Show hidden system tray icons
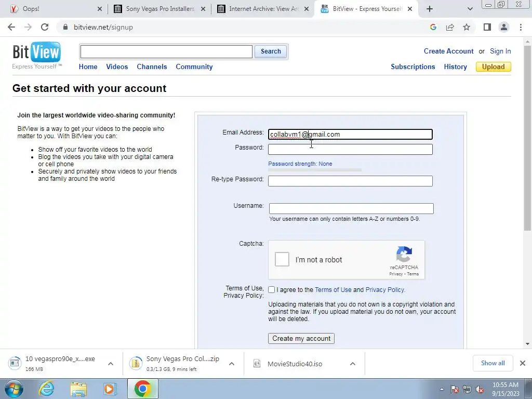Viewport: 532px width, 399px height. 442,390
